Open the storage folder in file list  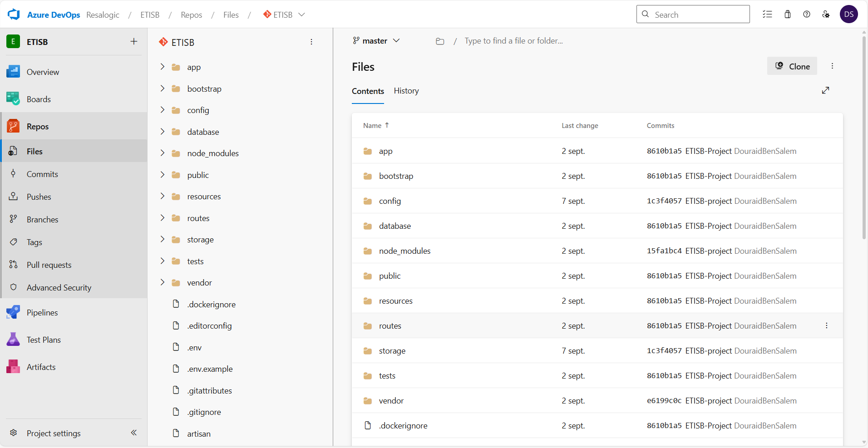point(392,351)
